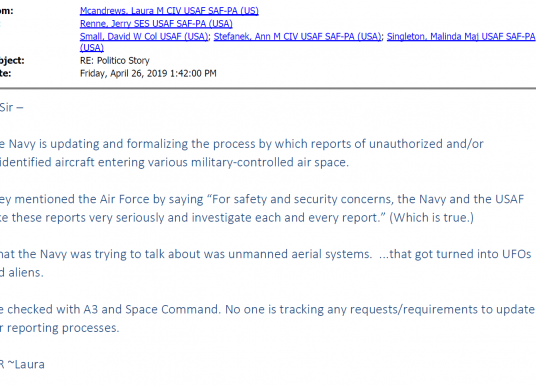Open sender link Mcandrews, Laura M
536x386 pixels.
coord(169,11)
